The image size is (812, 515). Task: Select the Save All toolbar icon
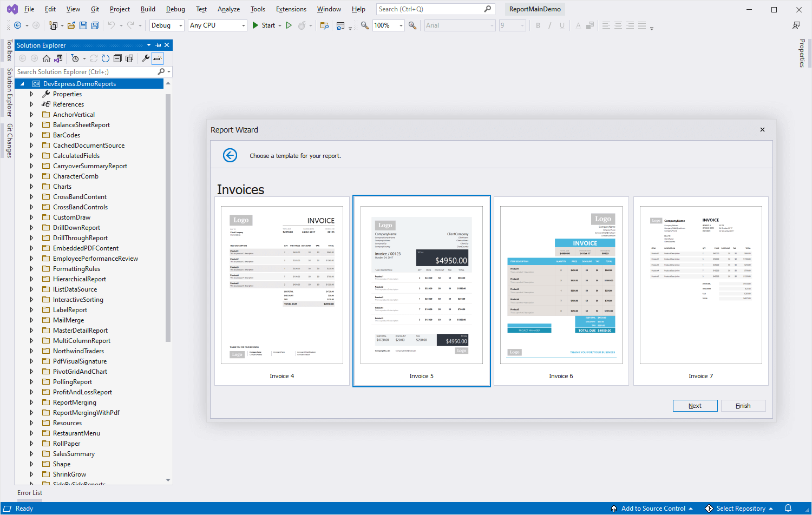(x=96, y=25)
